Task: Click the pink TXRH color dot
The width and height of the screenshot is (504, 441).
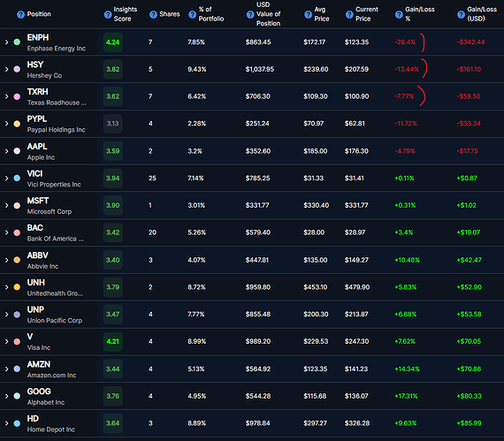Action: pyautogui.click(x=17, y=96)
